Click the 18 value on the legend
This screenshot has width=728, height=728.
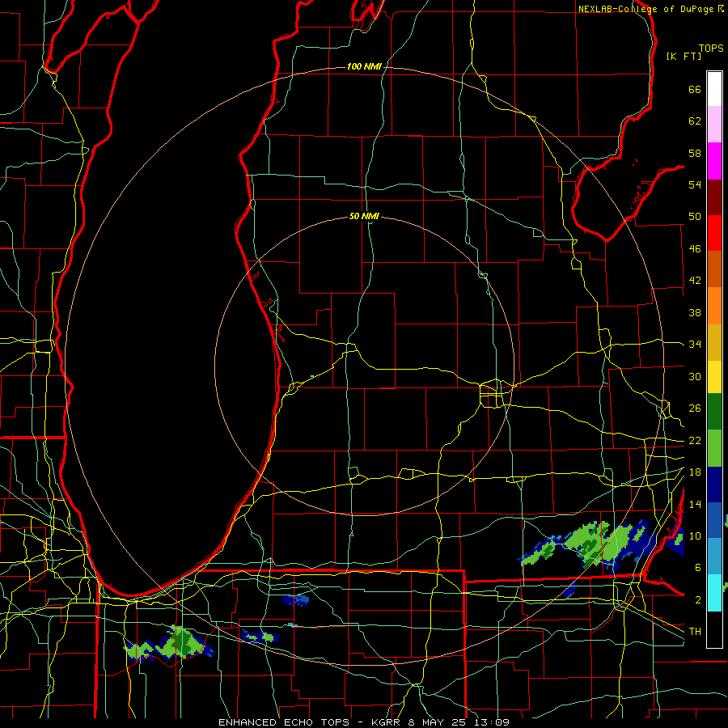[x=695, y=472]
